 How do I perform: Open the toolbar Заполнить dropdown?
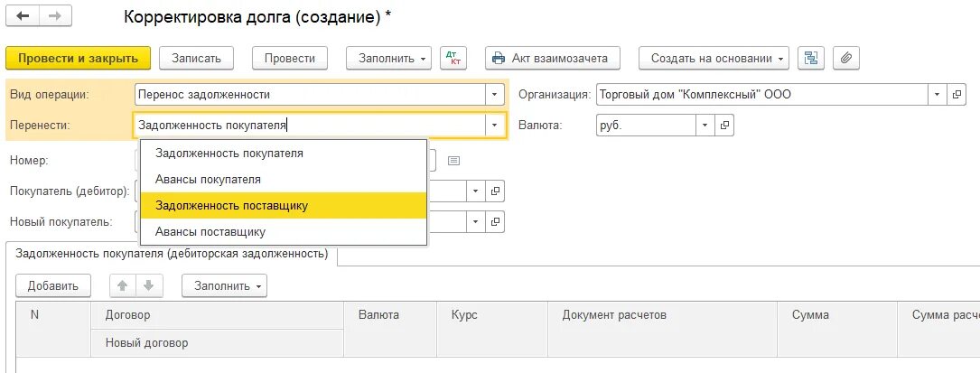[x=388, y=58]
